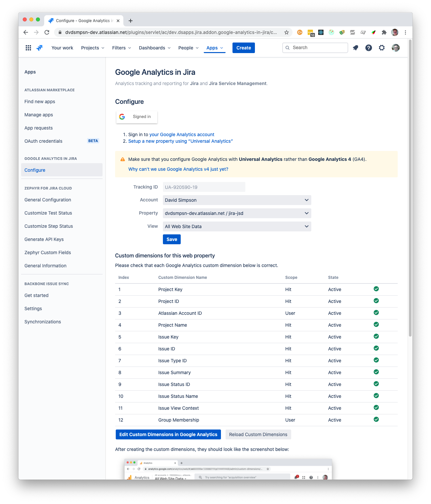Open the Jira notifications icon
The image size is (431, 504).
[x=355, y=48]
